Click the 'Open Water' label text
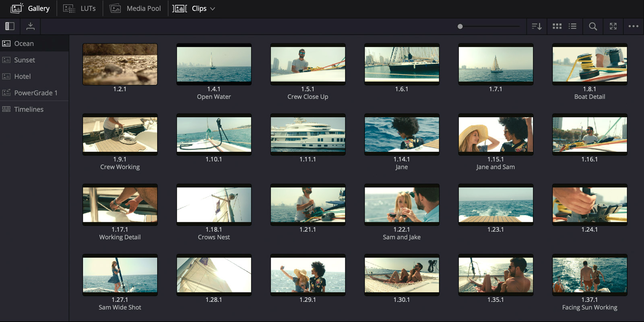The image size is (644, 322). pyautogui.click(x=214, y=97)
